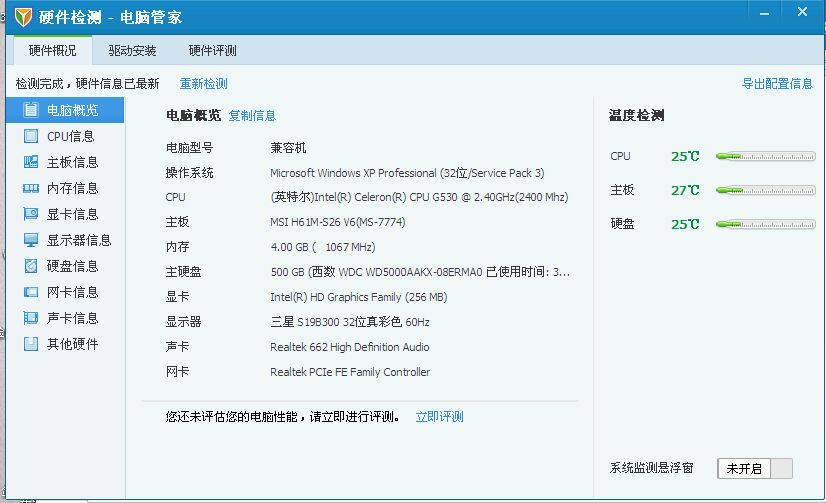Click the 硬盘 25℃ temperature value
Image resolution: width=826 pixels, height=503 pixels.
(x=685, y=224)
